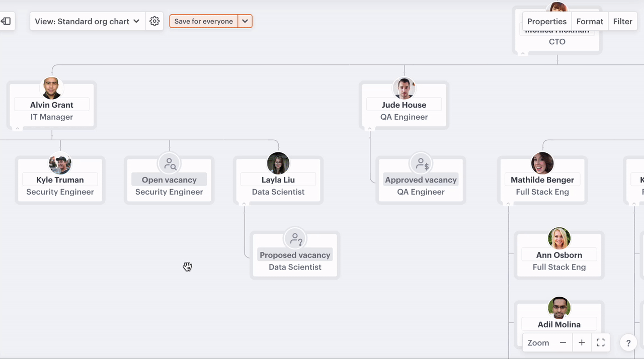The width and height of the screenshot is (644, 359).
Task: Click the Proposed vacancy question-person icon
Action: (x=295, y=239)
